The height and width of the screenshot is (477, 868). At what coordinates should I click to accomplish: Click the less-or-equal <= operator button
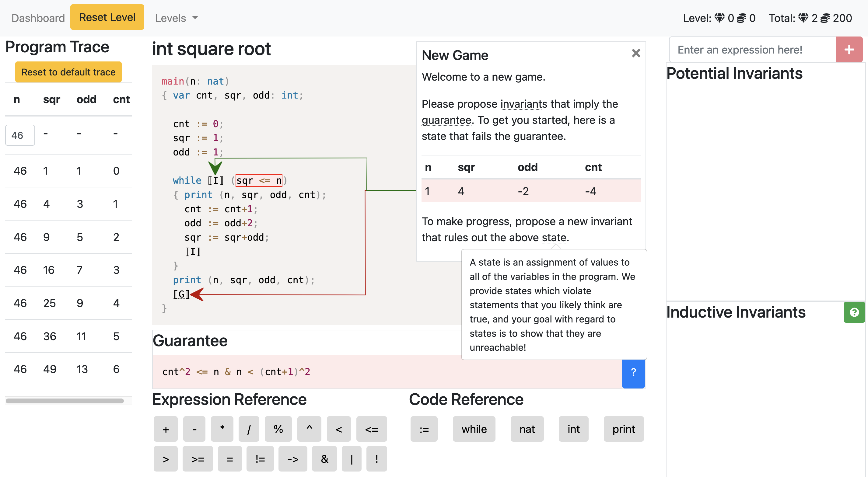click(x=371, y=429)
